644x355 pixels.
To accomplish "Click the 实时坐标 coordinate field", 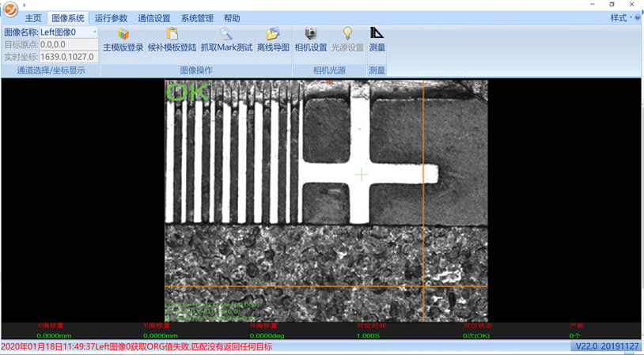I will 68,57.
